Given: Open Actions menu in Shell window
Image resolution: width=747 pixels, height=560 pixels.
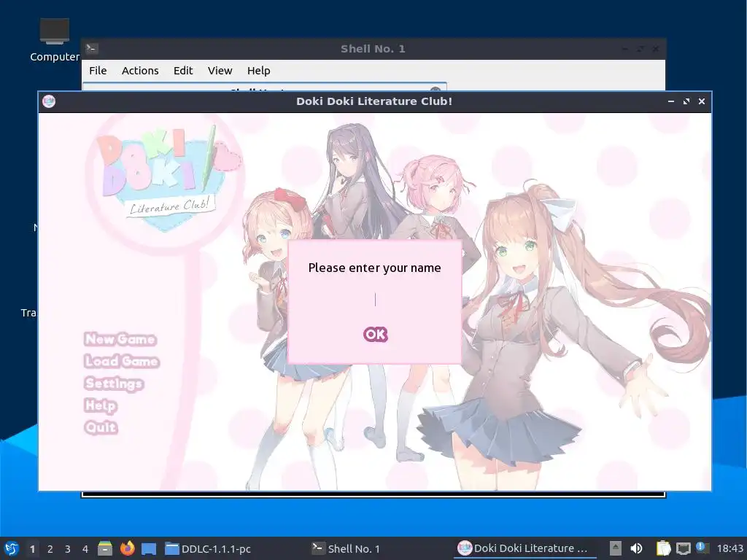Looking at the screenshot, I should coord(140,71).
